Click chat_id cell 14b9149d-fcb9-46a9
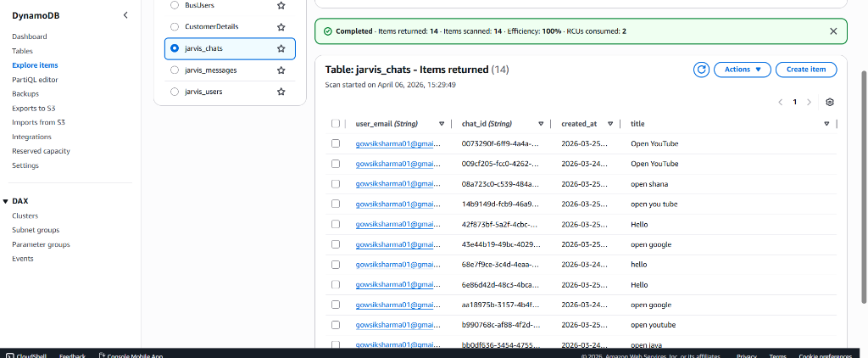 tap(500, 204)
